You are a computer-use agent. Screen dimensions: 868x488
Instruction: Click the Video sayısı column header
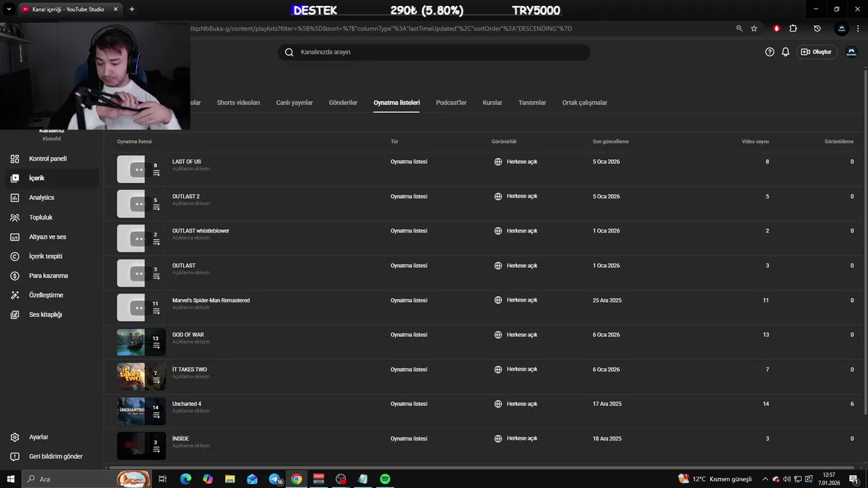coord(755,142)
